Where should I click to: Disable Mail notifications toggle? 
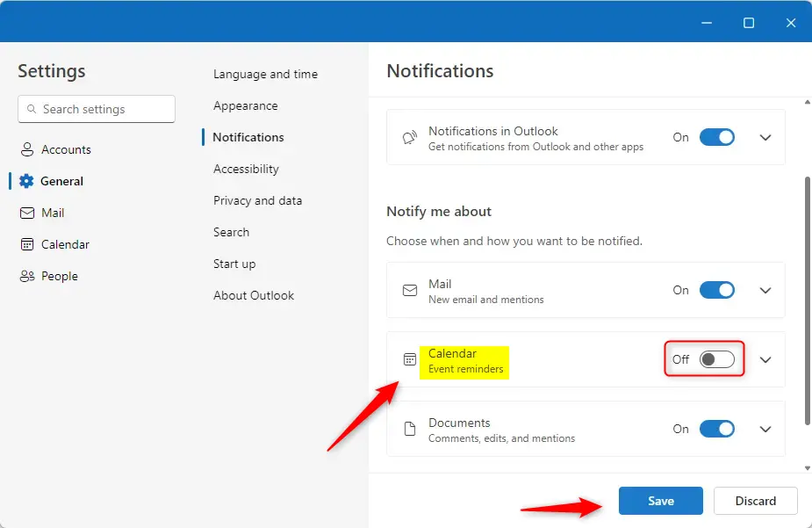tap(716, 290)
